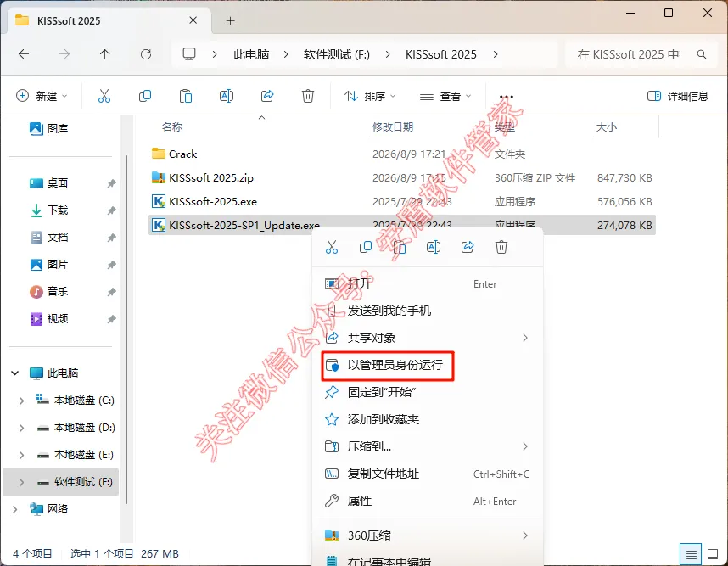
Task: Click the context menu Rename icon
Action: (x=434, y=247)
